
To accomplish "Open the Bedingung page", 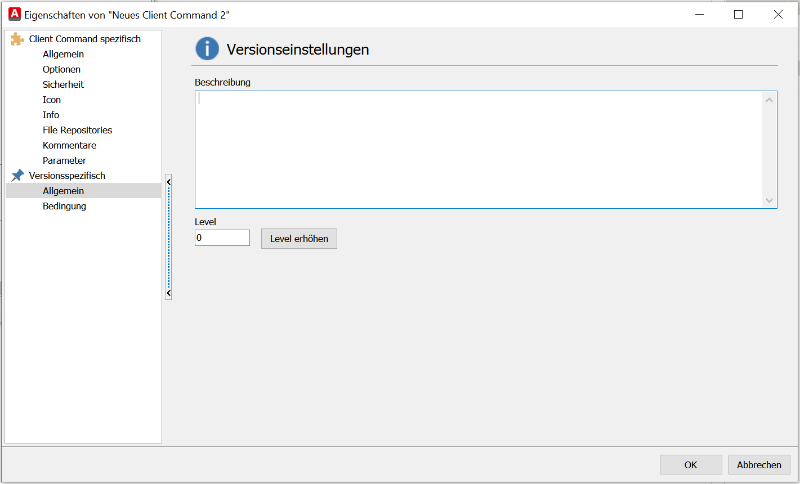I will coord(64,206).
